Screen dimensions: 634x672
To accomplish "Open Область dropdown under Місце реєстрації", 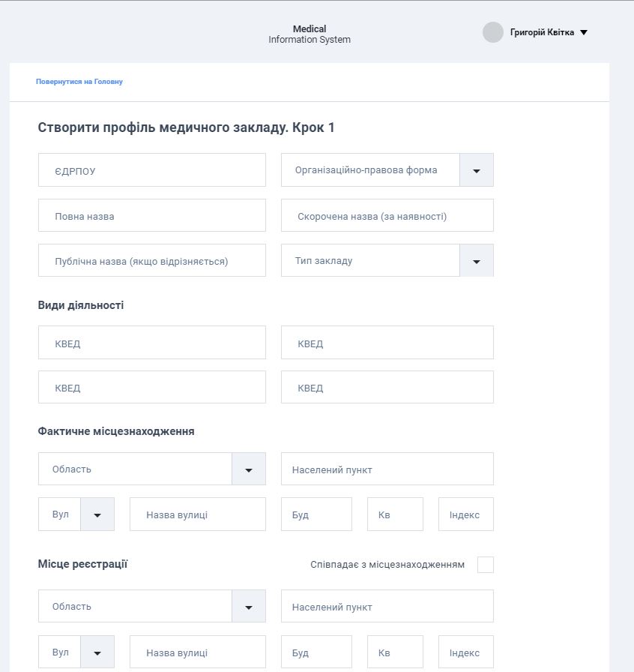I will point(249,607).
